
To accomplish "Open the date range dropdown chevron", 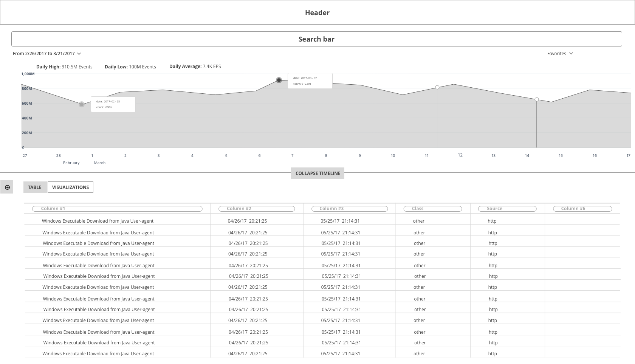I will click(x=79, y=54).
